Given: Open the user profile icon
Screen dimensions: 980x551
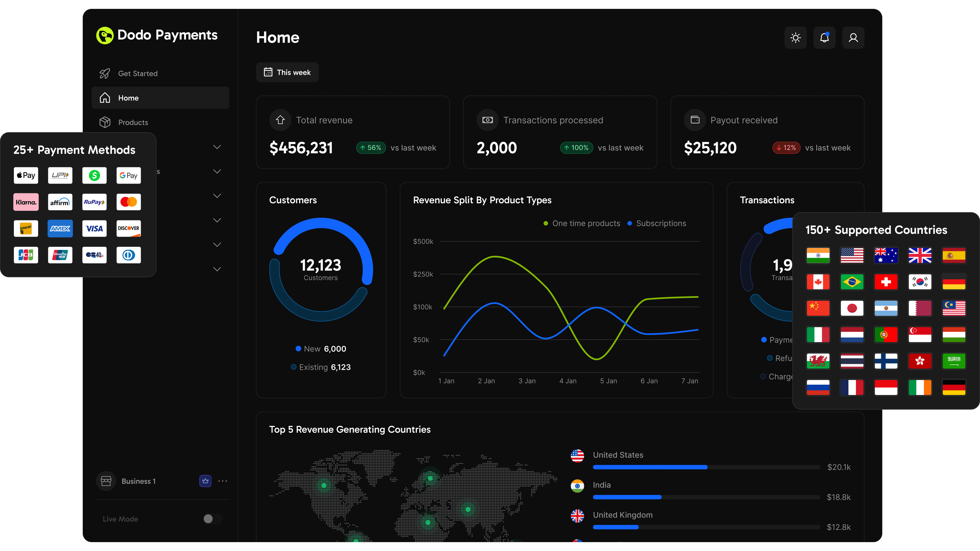Looking at the screenshot, I should pyautogui.click(x=853, y=38).
